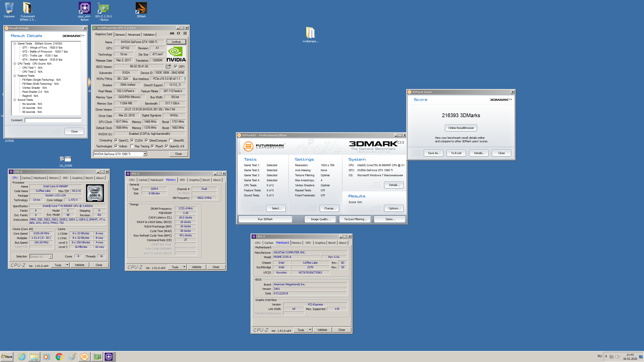
Task: Click the BIOS export share icon in GPU-Z
Action: point(168,66)
